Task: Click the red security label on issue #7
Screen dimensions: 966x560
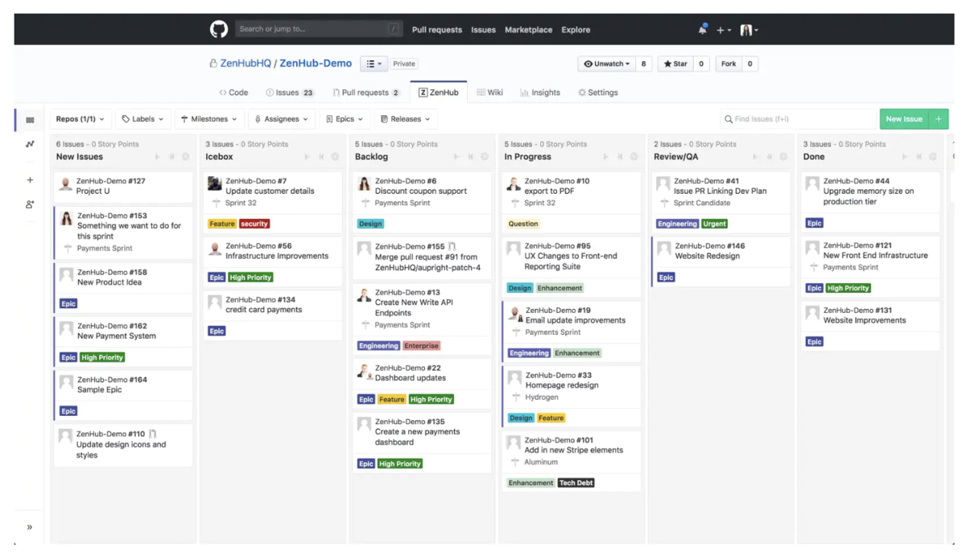Action: [254, 224]
